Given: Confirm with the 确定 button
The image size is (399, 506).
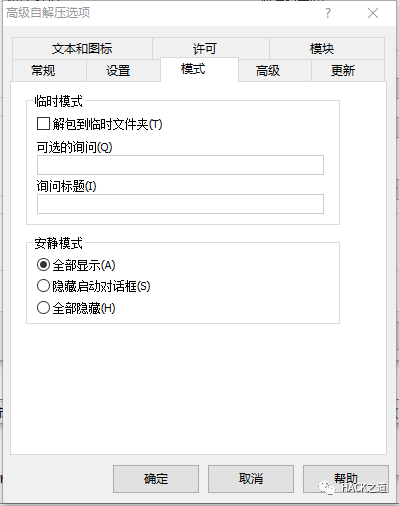Looking at the screenshot, I should coord(156,479).
